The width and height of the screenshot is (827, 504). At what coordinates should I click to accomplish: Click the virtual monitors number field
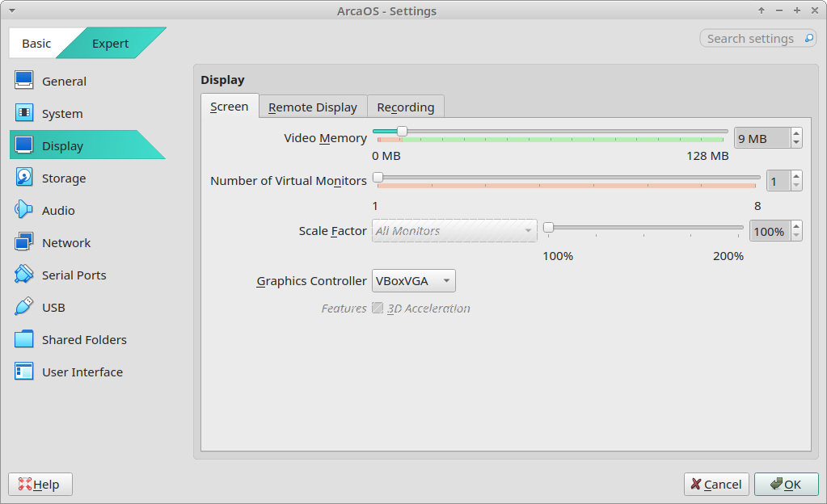pyautogui.click(x=778, y=181)
